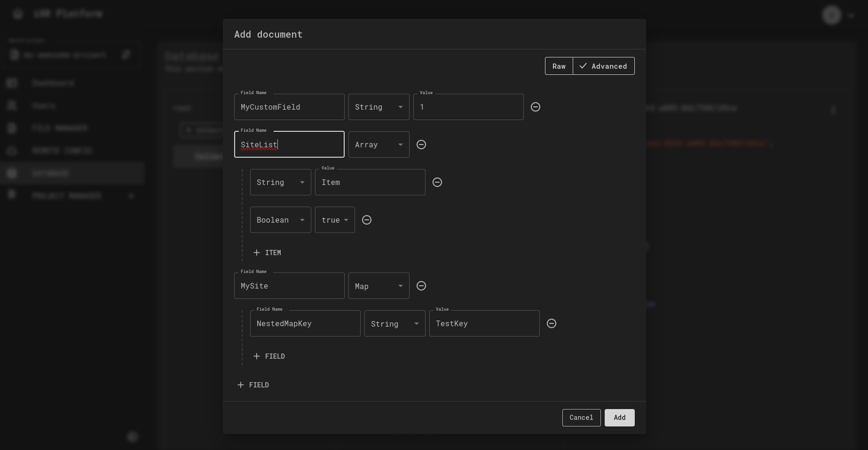Click the plus ITEM button in array
Screen dimensions: 868x450
pos(267,253)
